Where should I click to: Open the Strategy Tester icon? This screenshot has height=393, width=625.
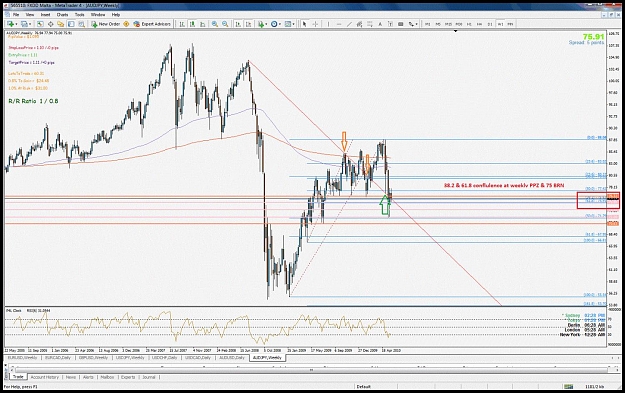[x=81, y=24]
